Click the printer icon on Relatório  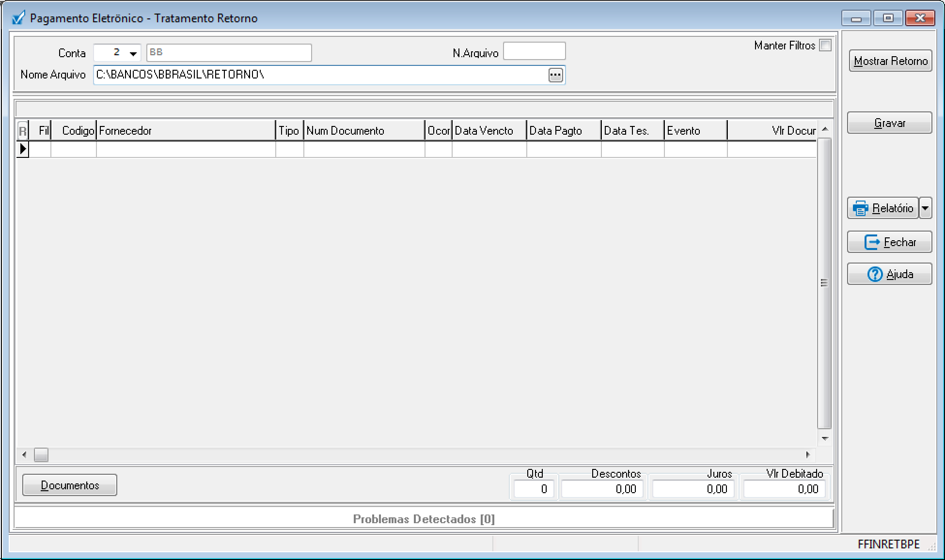tap(861, 208)
